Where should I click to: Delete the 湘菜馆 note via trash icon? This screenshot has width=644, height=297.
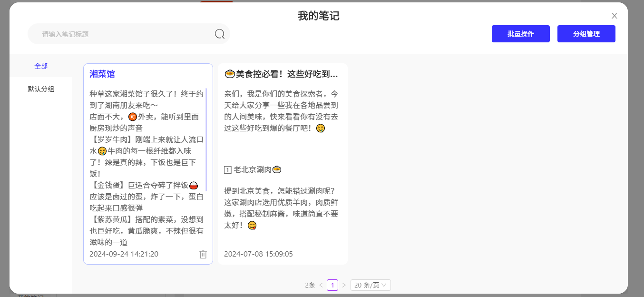point(203,254)
